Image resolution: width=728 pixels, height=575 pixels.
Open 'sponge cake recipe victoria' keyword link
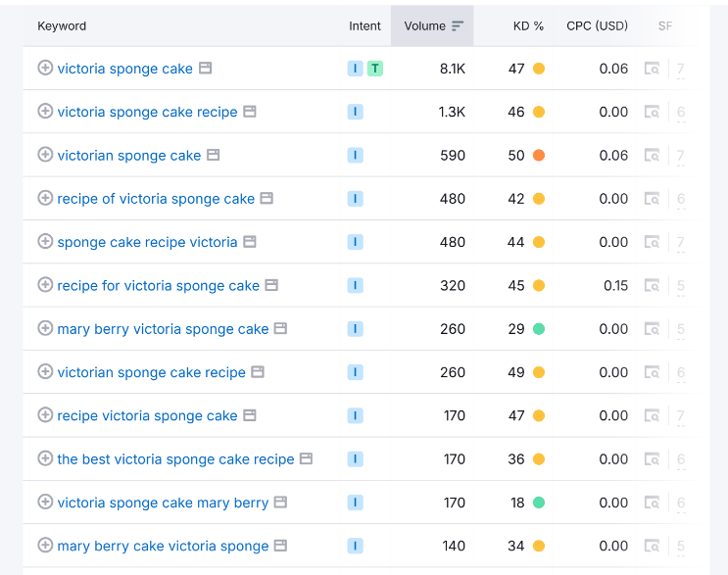(147, 242)
